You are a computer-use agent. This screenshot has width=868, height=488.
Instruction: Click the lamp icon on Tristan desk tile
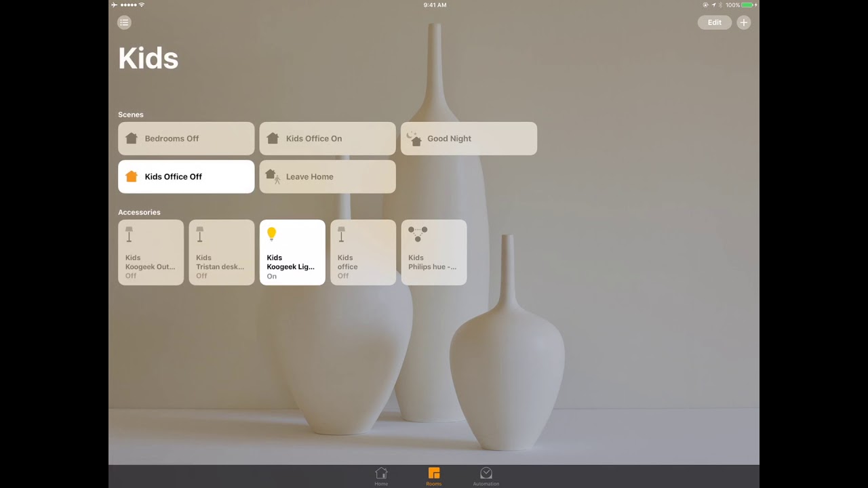199,235
